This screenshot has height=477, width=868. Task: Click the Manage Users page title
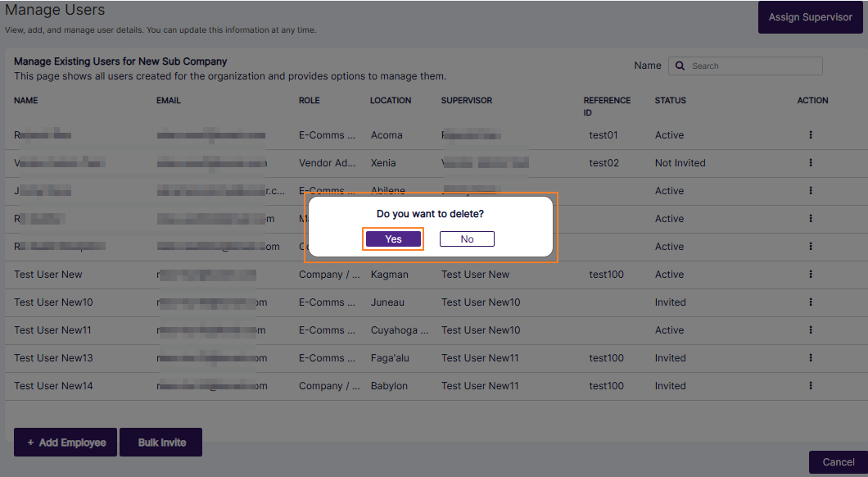[55, 11]
